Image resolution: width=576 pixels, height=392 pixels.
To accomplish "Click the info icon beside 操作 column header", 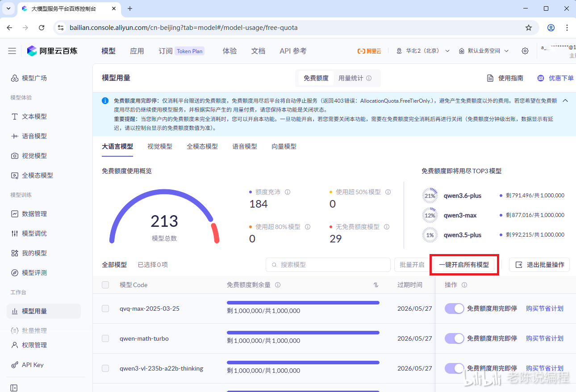I will coord(464,285).
